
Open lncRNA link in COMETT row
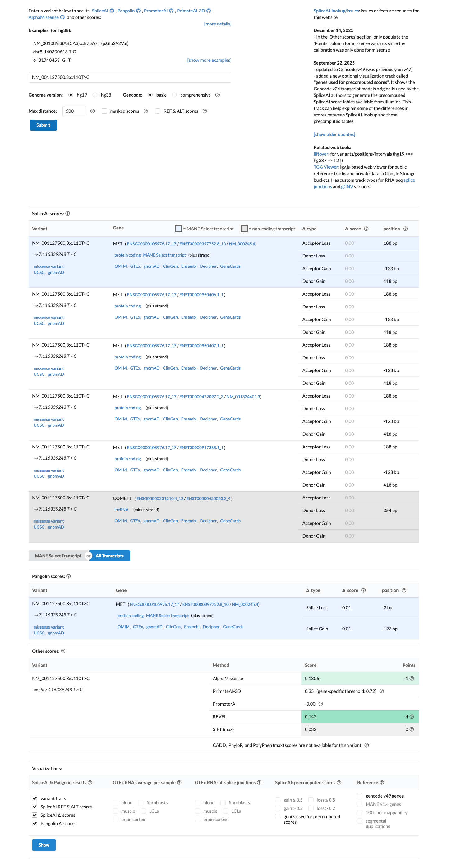[122, 510]
